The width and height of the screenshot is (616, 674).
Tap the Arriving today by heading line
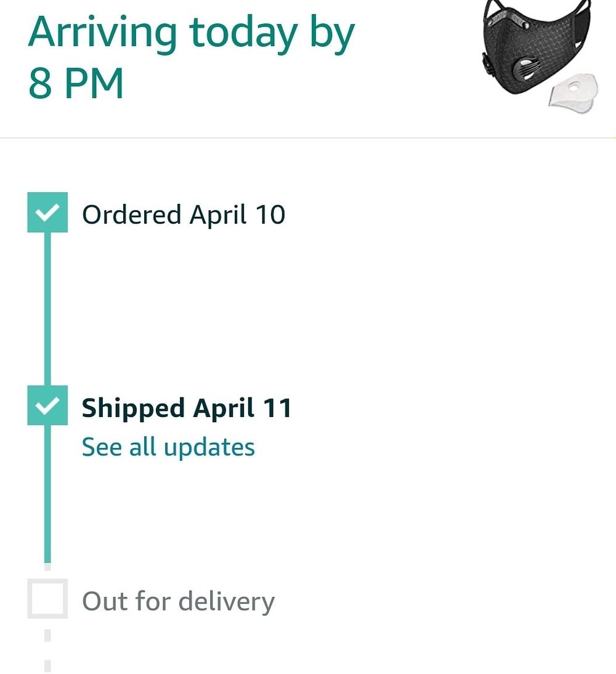click(192, 35)
